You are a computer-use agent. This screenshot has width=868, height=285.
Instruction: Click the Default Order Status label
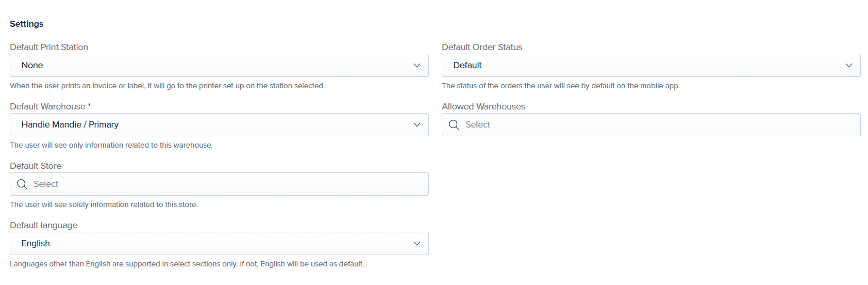tap(482, 47)
